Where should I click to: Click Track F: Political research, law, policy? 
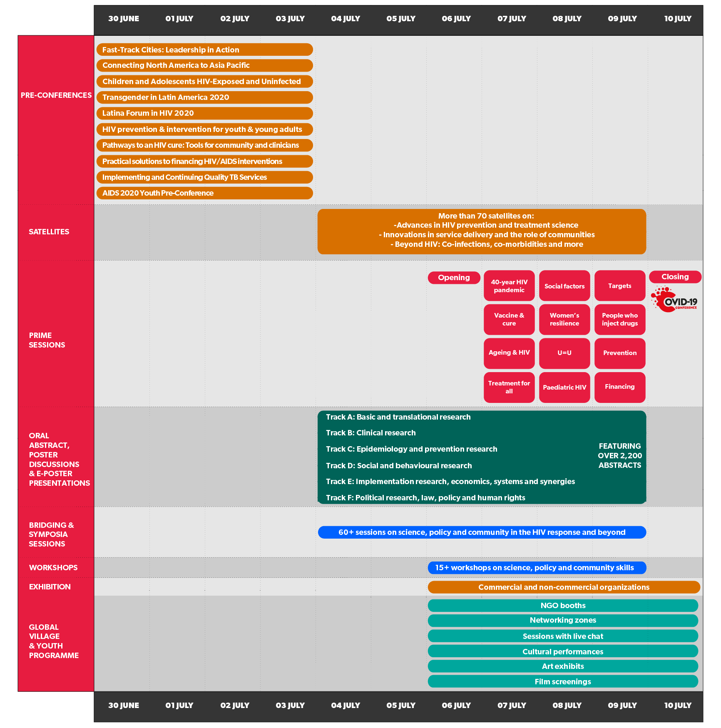425,498
